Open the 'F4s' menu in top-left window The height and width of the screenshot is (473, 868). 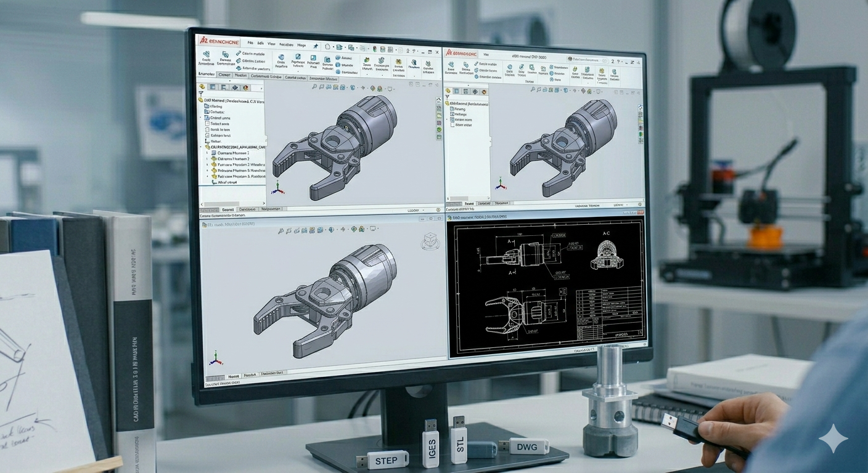tap(250, 43)
